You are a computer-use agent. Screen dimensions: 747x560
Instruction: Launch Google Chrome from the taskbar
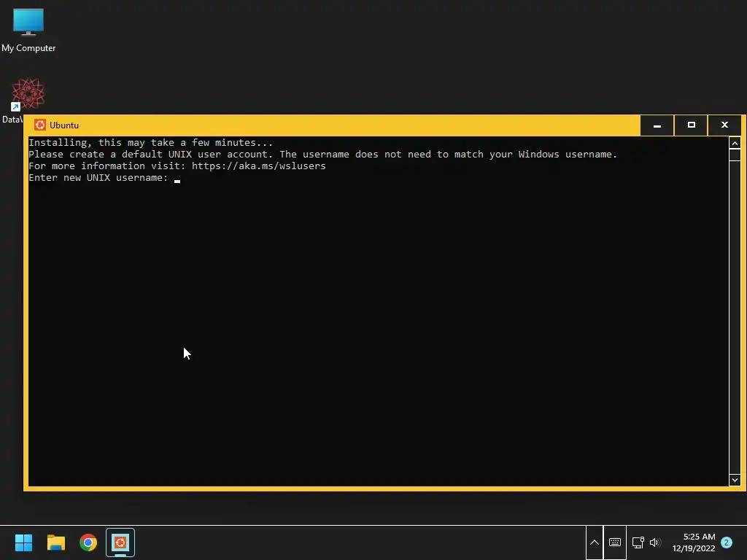pos(88,542)
